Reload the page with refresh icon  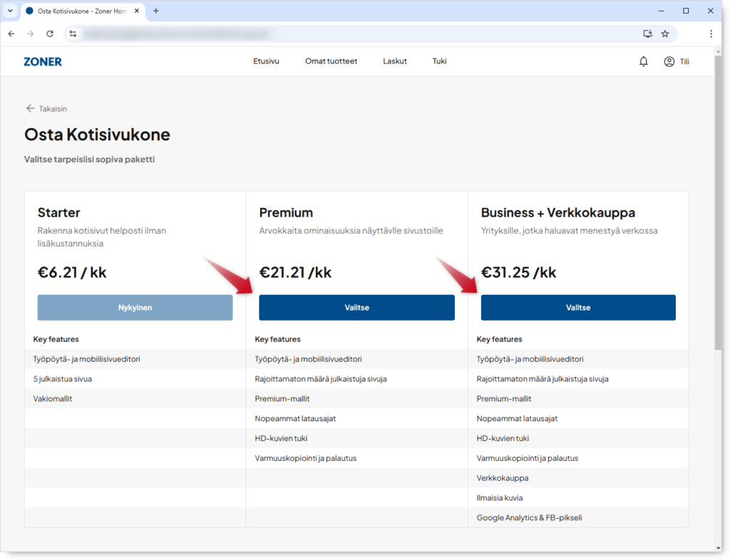50,33
